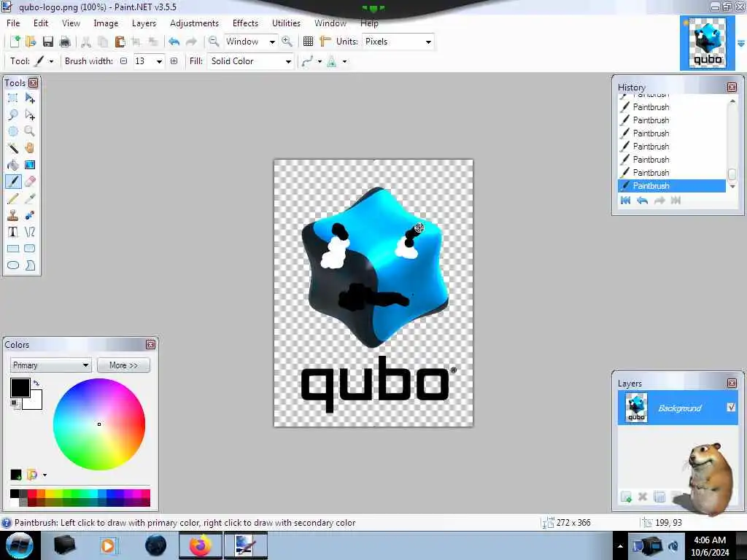Viewport: 747px width, 560px height.
Task: Save the image with the floppy icon
Action: (x=47, y=42)
